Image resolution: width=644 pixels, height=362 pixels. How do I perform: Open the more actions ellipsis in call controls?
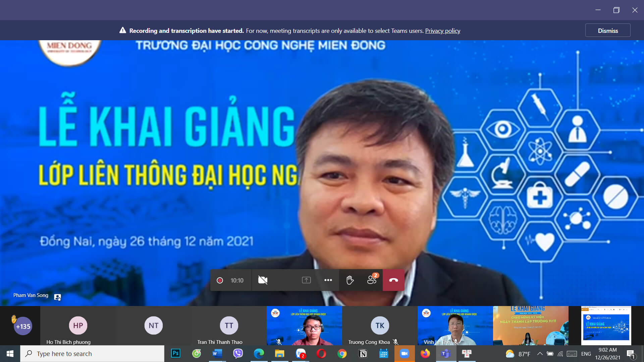point(328,280)
